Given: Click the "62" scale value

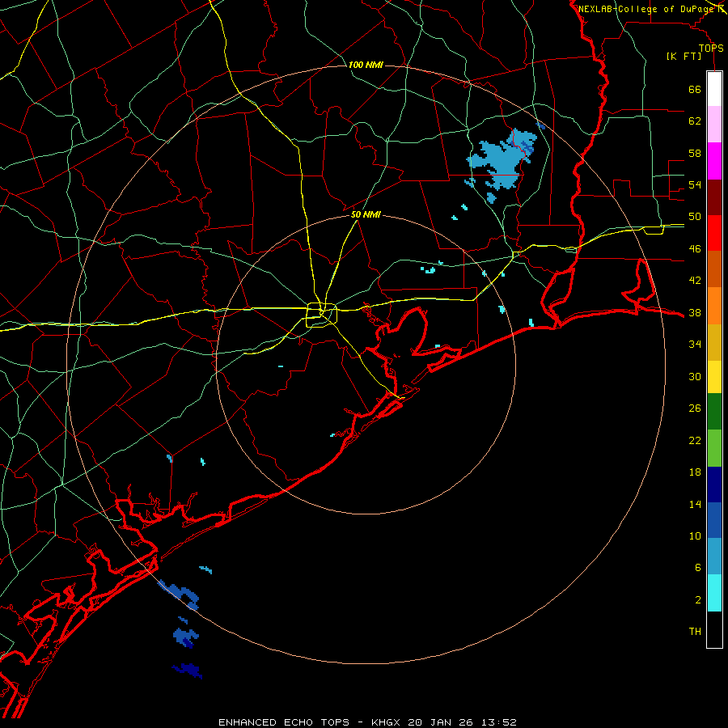Looking at the screenshot, I should click(695, 121).
